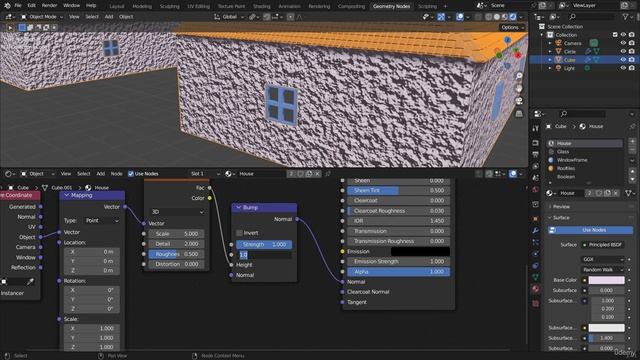Select the Rooftiles material slot
The height and width of the screenshot is (360, 640).
[x=584, y=168]
